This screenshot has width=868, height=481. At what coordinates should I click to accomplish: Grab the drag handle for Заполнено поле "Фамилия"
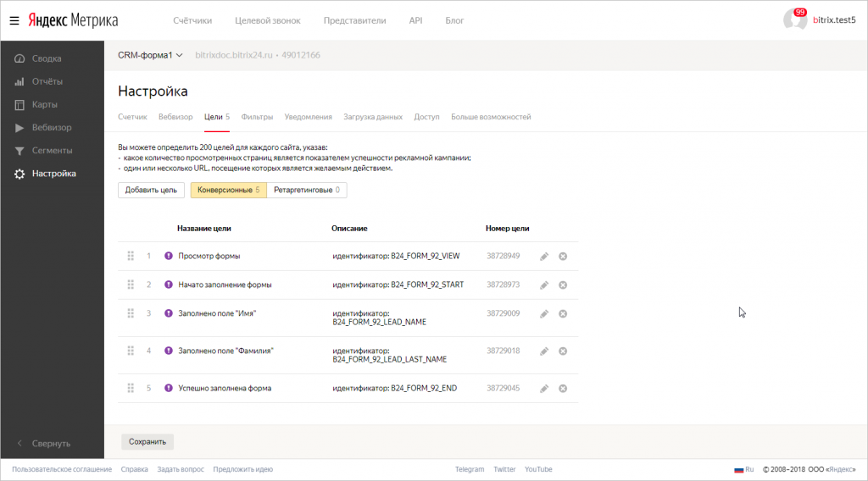[131, 351]
